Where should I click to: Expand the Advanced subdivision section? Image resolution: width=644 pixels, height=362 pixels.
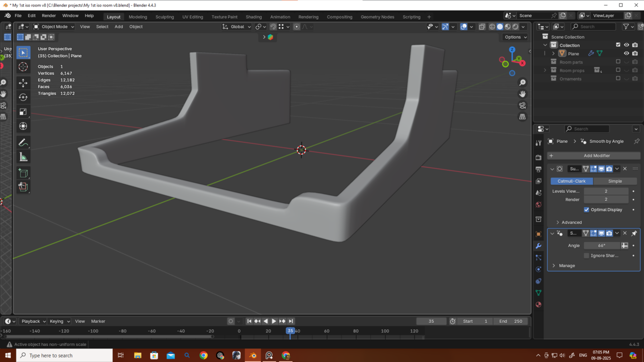[571, 222]
